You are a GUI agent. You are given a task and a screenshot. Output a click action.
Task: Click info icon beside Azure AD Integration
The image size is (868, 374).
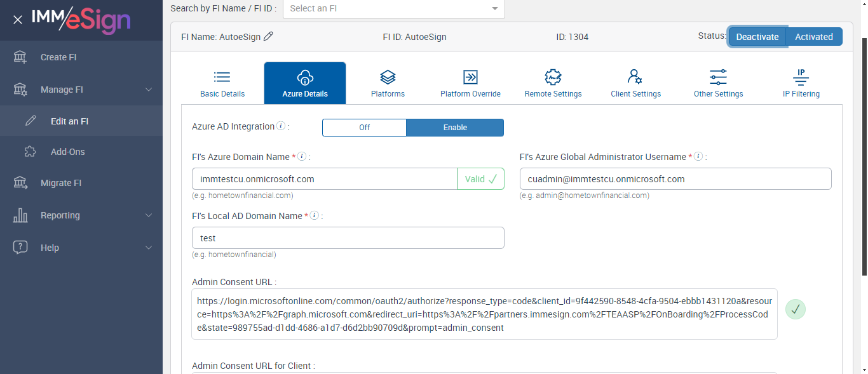[x=281, y=126]
